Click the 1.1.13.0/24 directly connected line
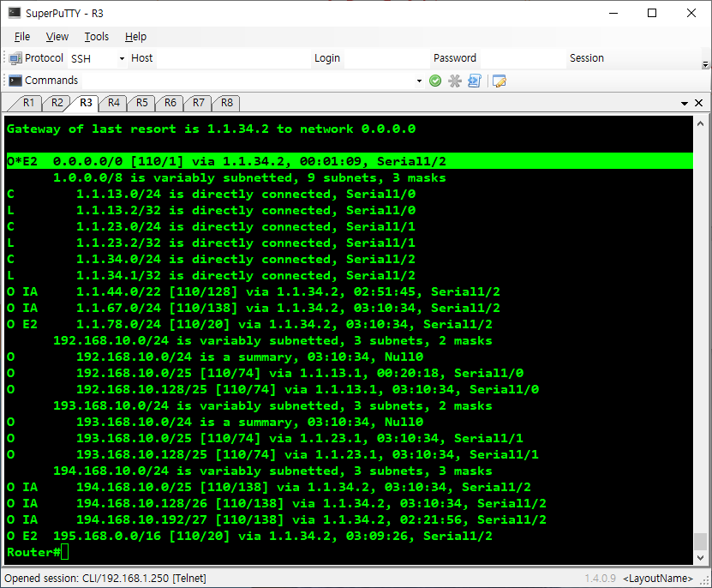 211,194
